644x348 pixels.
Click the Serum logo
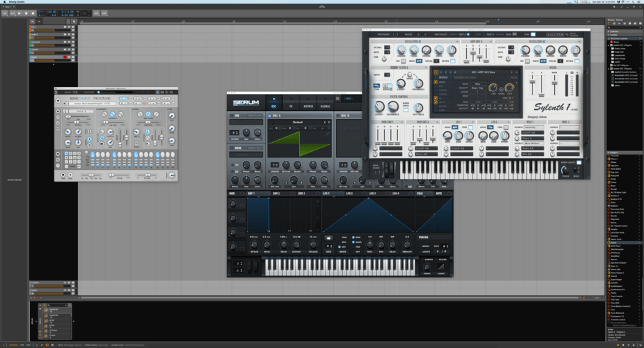(245, 102)
